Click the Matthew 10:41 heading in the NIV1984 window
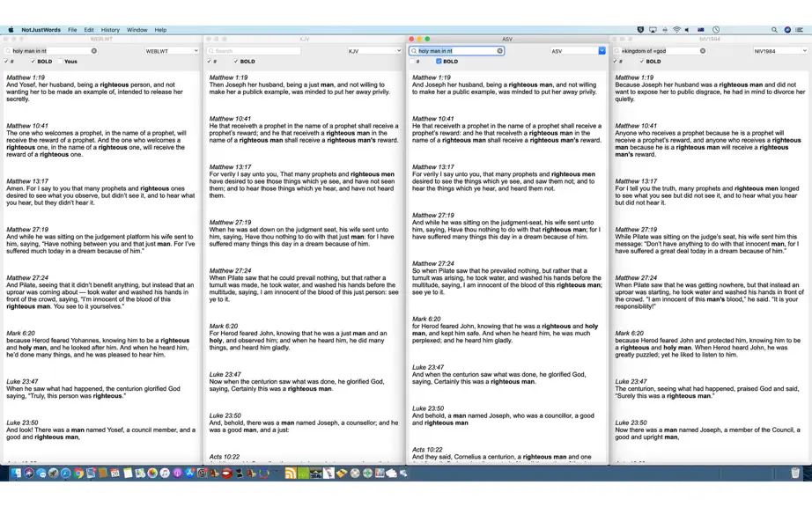 [x=636, y=126]
